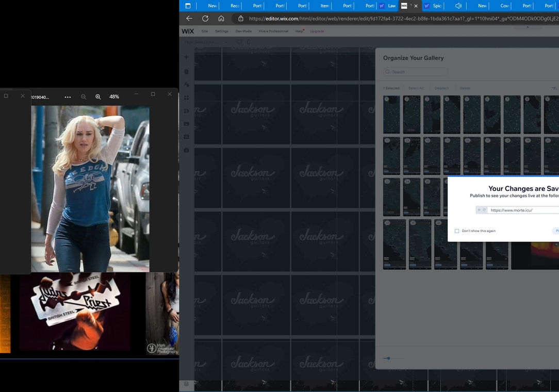559x392 pixels.
Task: Go back using browser back arrow
Action: 189,19
